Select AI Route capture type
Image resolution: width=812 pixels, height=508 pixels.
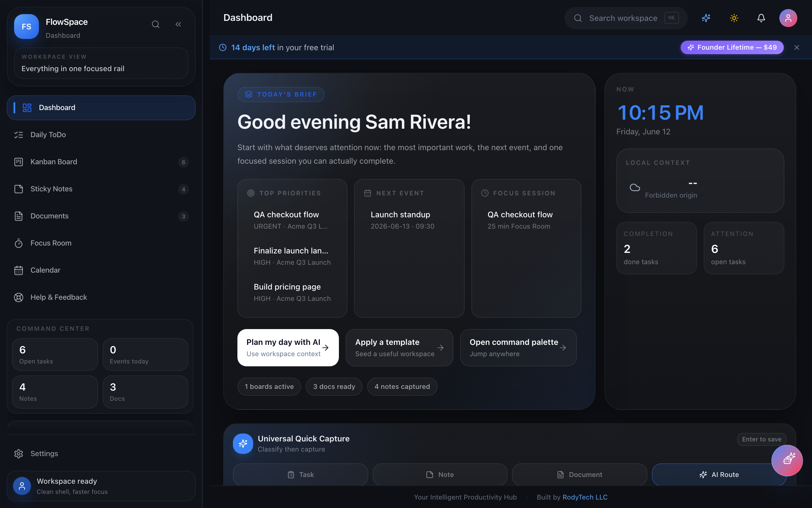(x=719, y=474)
